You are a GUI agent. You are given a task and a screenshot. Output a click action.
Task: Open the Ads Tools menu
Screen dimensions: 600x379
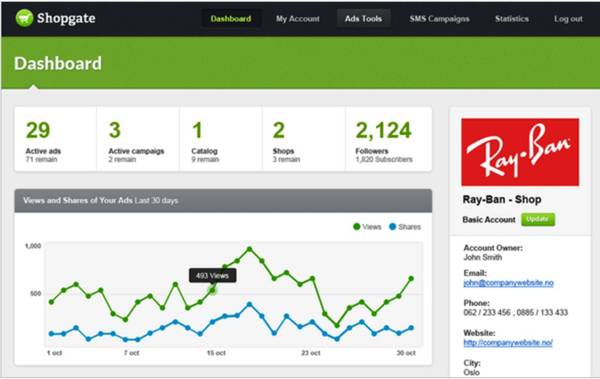pos(363,18)
